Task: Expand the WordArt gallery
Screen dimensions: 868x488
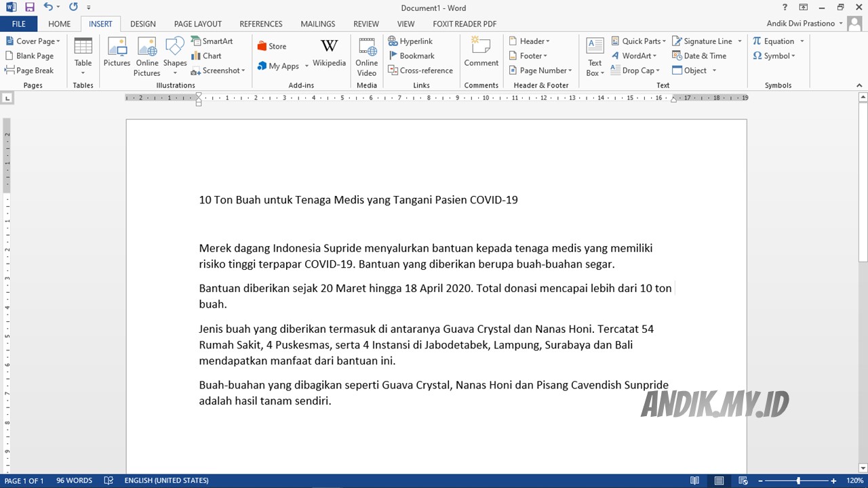Action: point(635,56)
